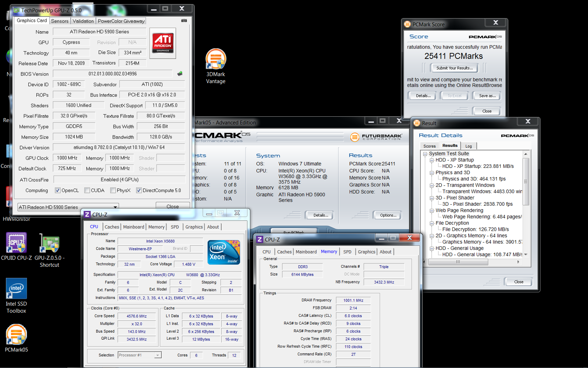Switch to the Log tab in Result Details

469,146
